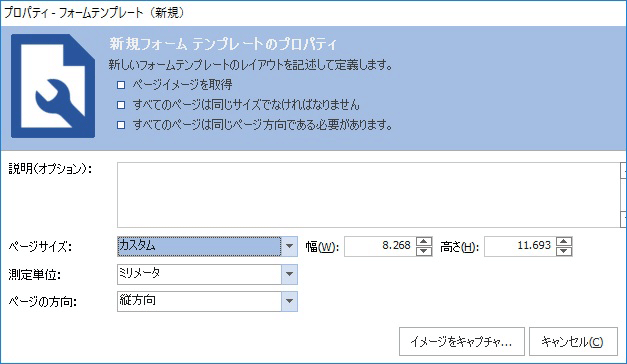Click the 新しいフォームテンプレートのレイアウトを記述して定義します description text

(250, 64)
